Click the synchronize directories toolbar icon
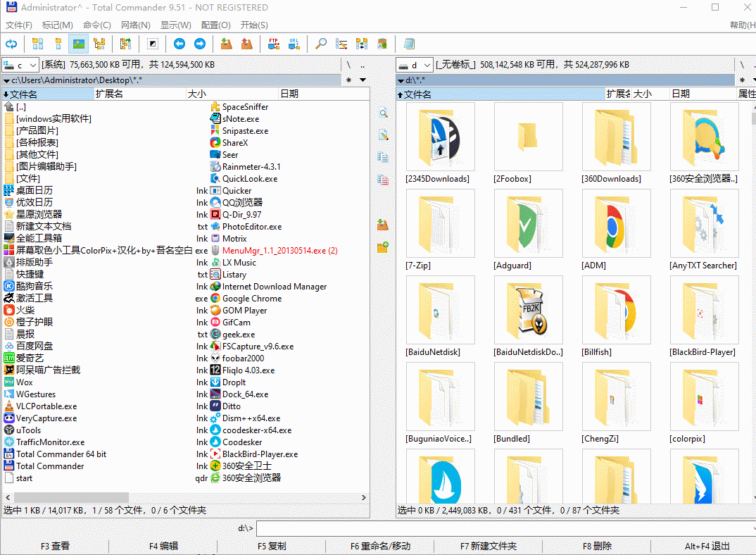Image resolution: width=756 pixels, height=555 pixels. 362,44
